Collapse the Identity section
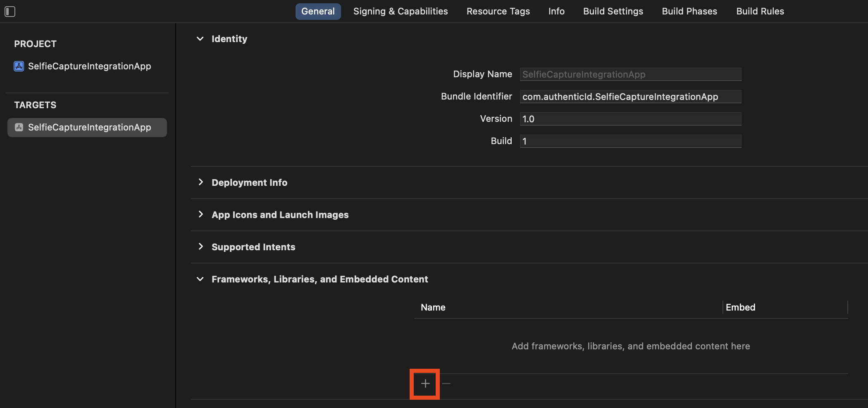This screenshot has height=408, width=868. coord(200,39)
